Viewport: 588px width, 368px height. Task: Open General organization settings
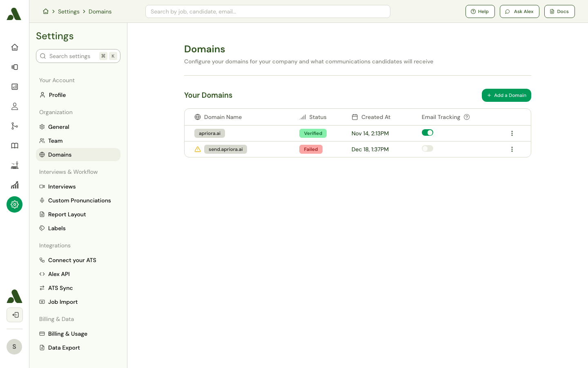coord(78,127)
